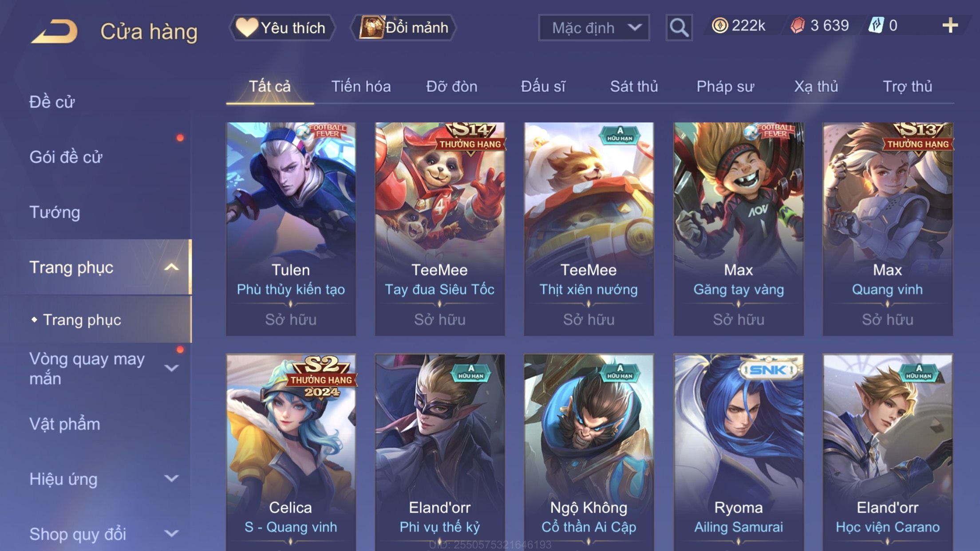980x551 pixels.
Task: Open the search magnifier icon
Action: [x=679, y=28]
